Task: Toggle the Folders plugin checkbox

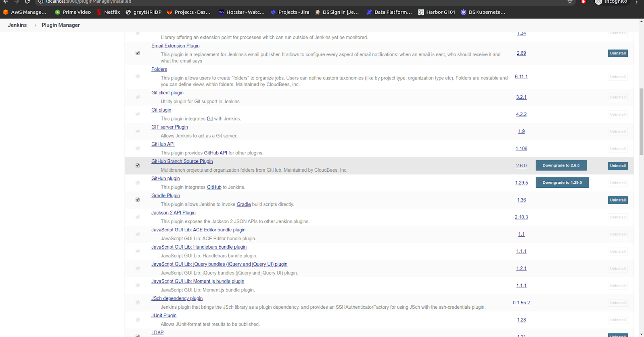Action: point(138,76)
